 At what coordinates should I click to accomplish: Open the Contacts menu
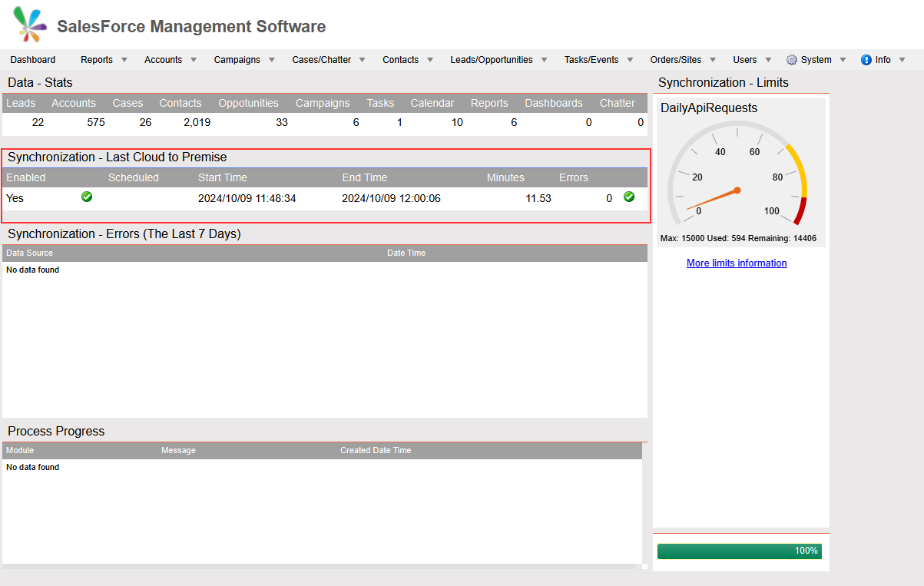[400, 60]
